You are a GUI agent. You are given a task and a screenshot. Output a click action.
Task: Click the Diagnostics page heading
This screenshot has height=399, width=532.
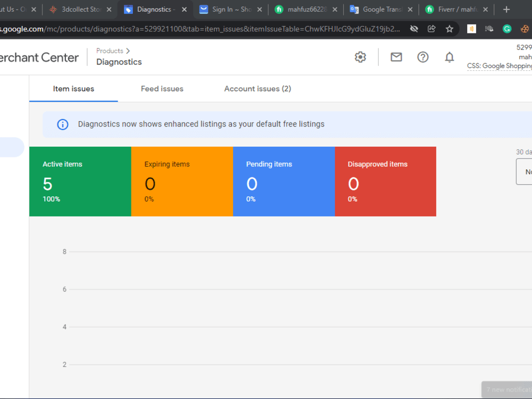point(119,62)
